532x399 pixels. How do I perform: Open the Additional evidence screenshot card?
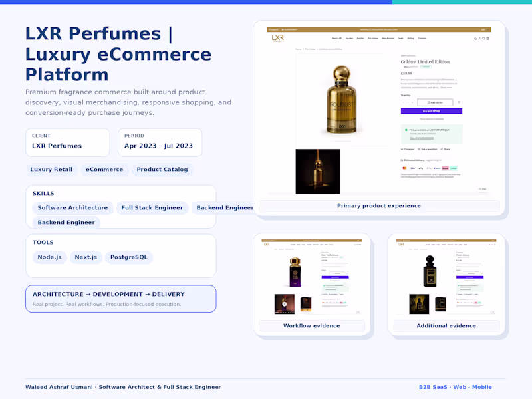pos(446,285)
